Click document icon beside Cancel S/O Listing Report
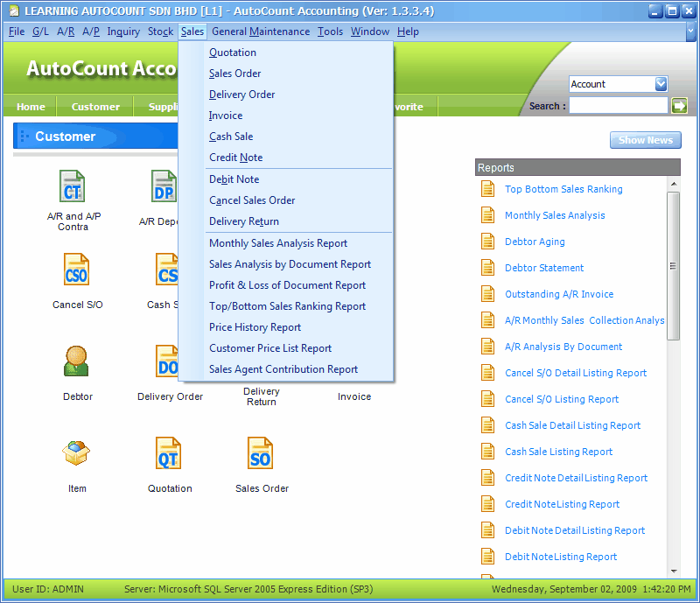Viewport: 700px width, 603px height. coord(487,399)
